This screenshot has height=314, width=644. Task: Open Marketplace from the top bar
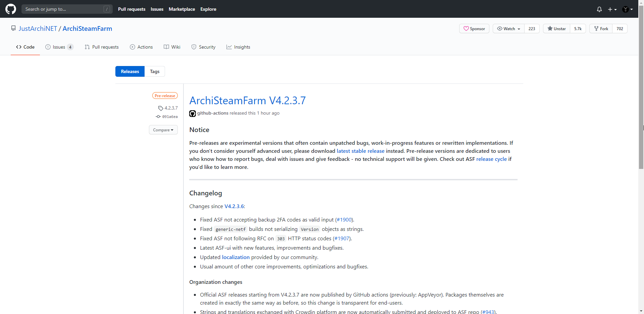[182, 9]
